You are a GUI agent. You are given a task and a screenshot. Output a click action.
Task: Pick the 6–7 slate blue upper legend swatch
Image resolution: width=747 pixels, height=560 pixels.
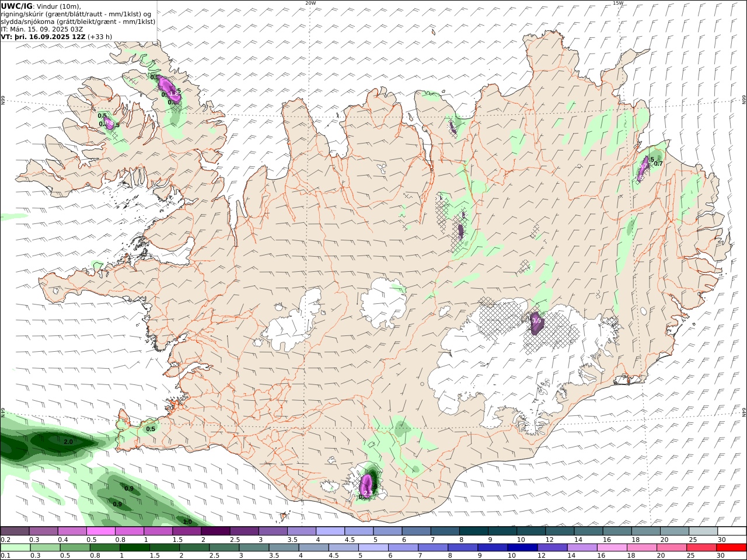click(x=416, y=531)
